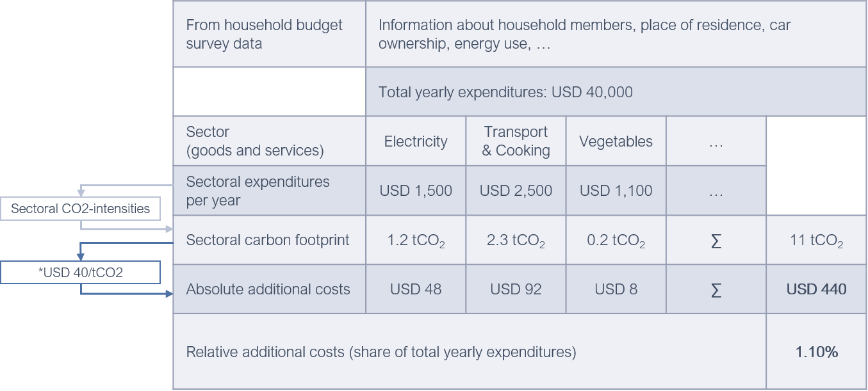Click the 0.2 tCO2 footprint cell

(616, 241)
